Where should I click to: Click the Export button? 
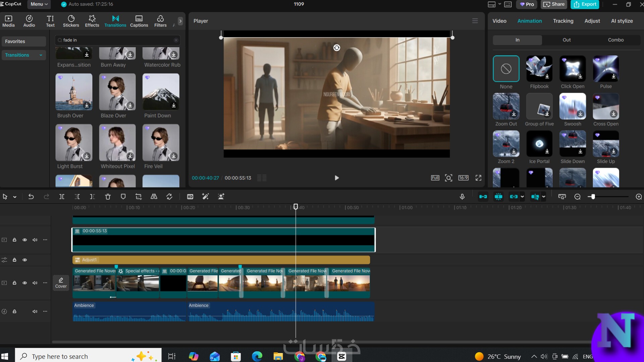point(585,4)
